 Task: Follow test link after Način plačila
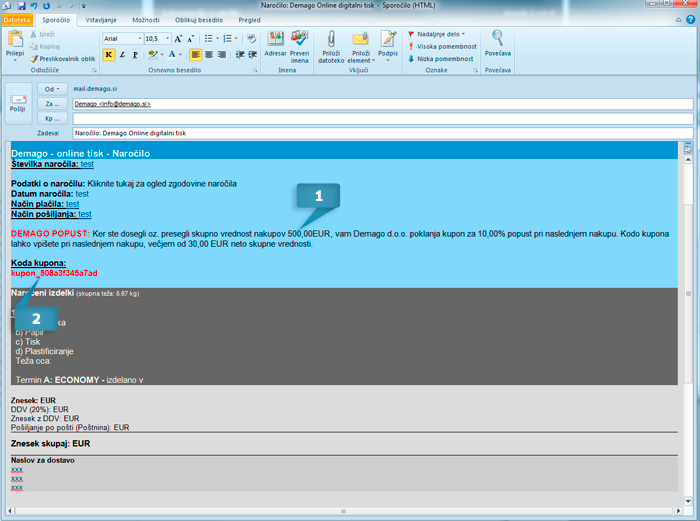(72, 204)
